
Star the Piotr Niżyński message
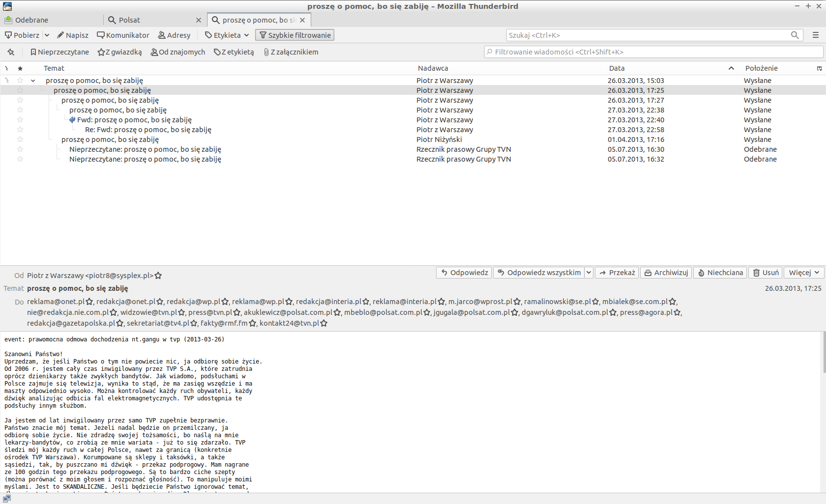click(x=20, y=139)
